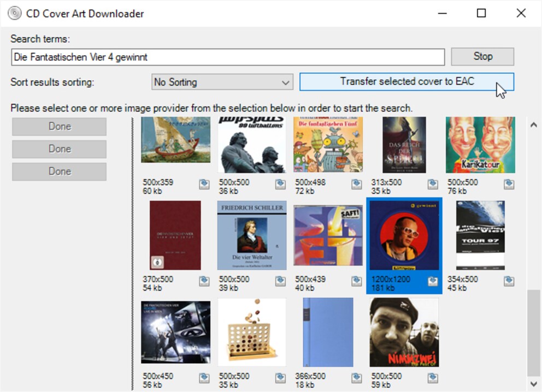Click the save icon beside 354x500 45 kb

pos(509,281)
